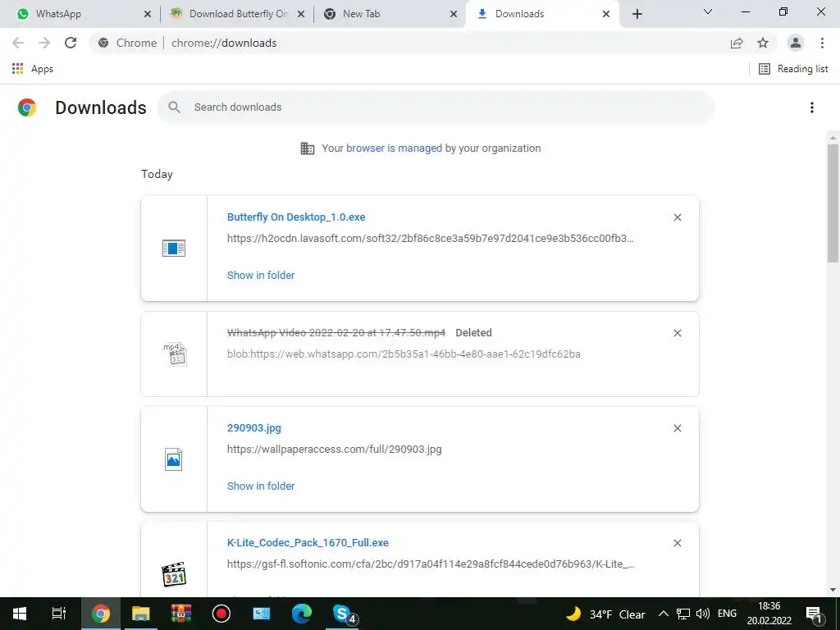Click the Chrome logo beside Downloads

point(27,107)
